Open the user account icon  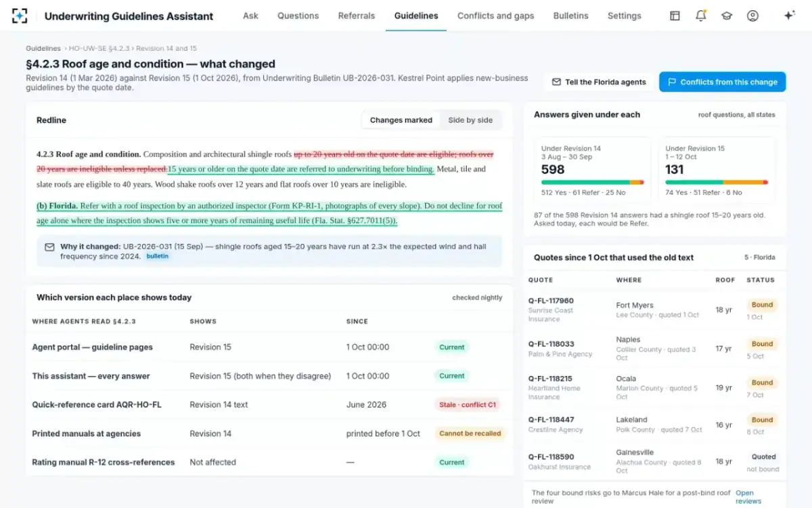pyautogui.click(x=752, y=16)
